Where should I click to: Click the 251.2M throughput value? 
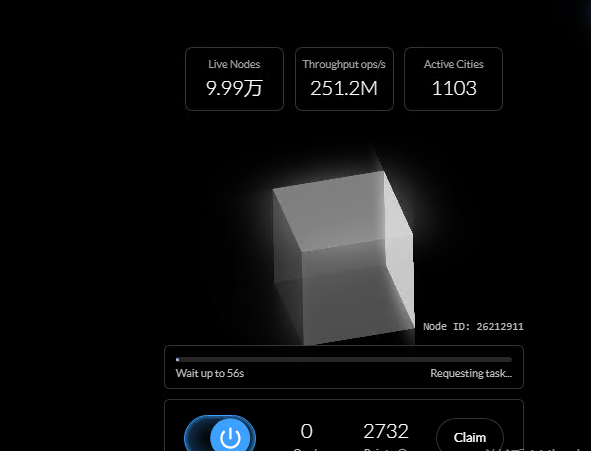coord(344,89)
